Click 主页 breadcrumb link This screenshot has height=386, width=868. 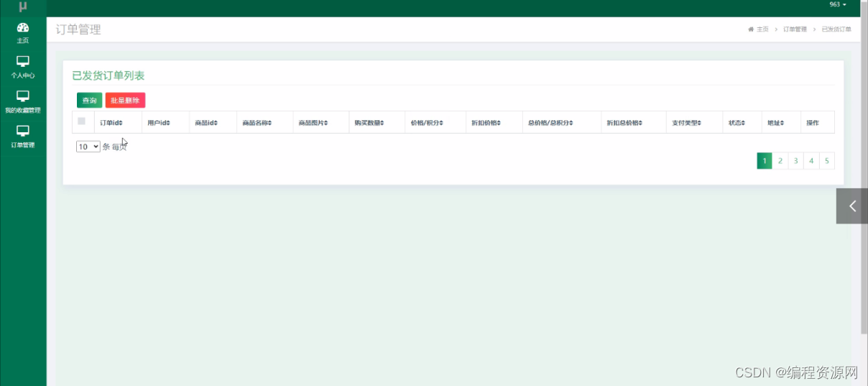point(762,29)
